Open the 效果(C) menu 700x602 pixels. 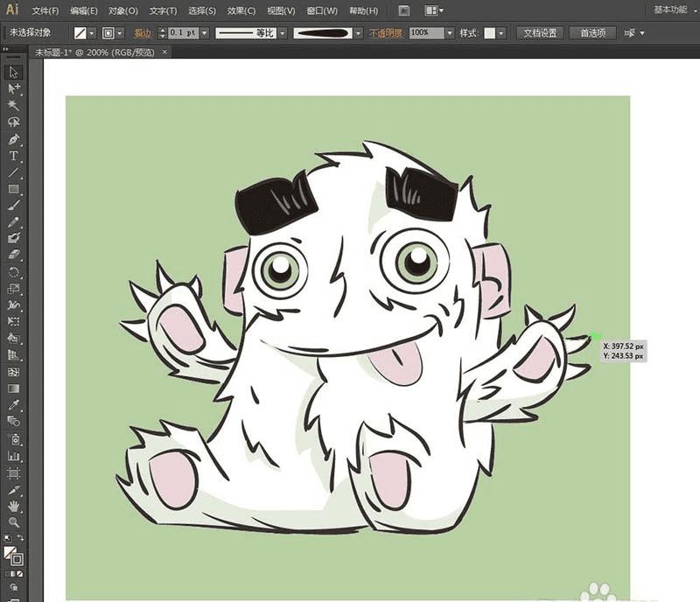[241, 10]
